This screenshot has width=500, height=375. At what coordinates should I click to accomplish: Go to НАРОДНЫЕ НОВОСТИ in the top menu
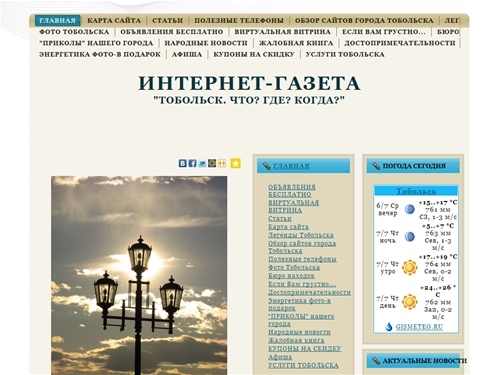pyautogui.click(x=206, y=43)
